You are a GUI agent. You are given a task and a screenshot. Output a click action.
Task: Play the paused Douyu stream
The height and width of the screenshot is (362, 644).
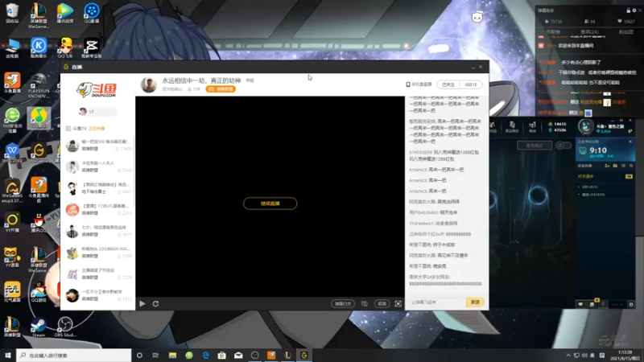(142, 304)
